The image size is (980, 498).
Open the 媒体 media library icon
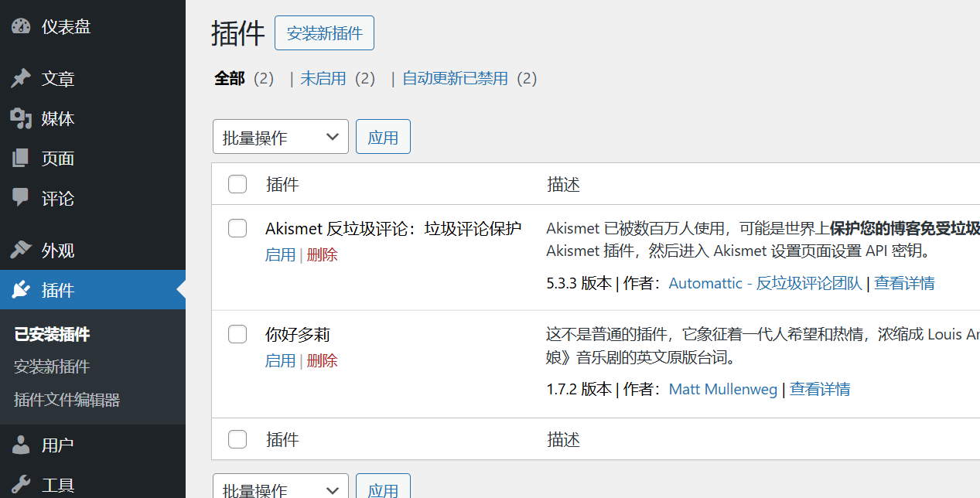[19, 118]
